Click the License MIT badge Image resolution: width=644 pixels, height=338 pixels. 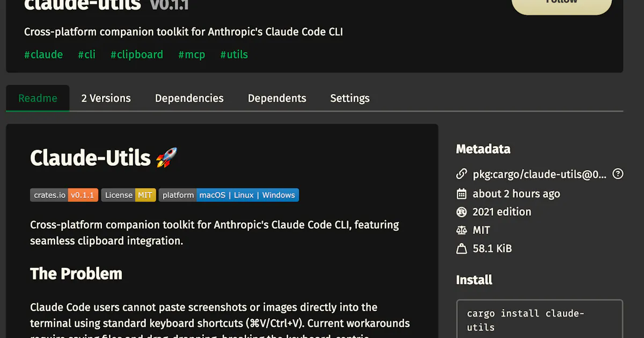(x=129, y=195)
